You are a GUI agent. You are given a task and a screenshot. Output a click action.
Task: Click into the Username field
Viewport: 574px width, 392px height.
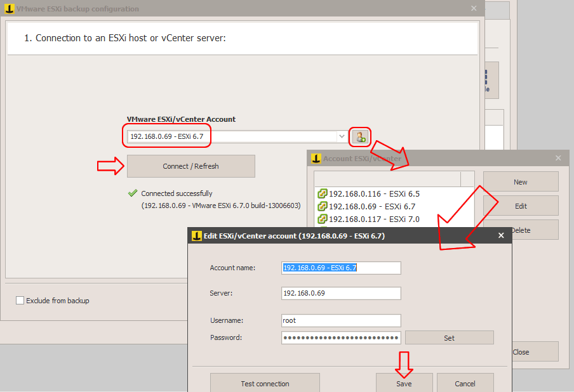(x=341, y=320)
